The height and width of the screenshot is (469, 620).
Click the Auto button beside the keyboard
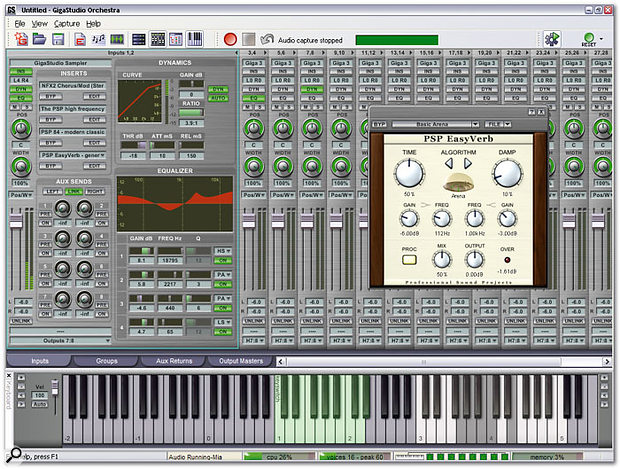pyautogui.click(x=40, y=404)
